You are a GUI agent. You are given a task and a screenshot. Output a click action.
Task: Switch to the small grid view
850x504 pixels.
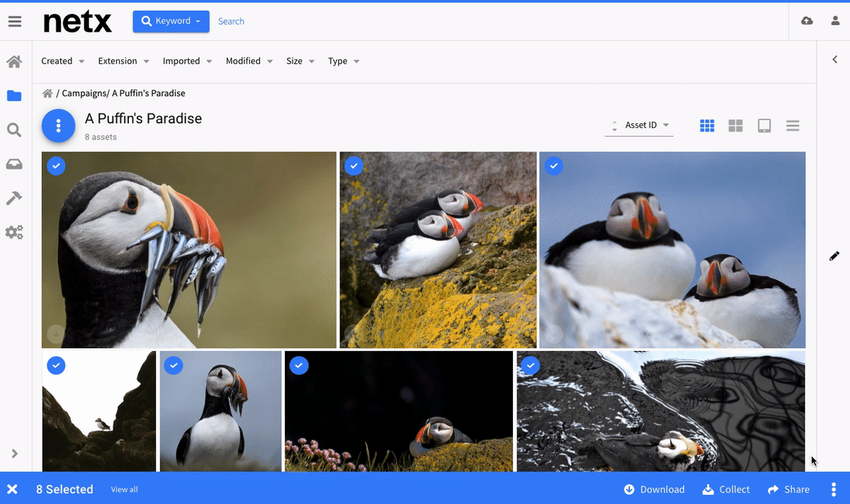click(x=707, y=125)
